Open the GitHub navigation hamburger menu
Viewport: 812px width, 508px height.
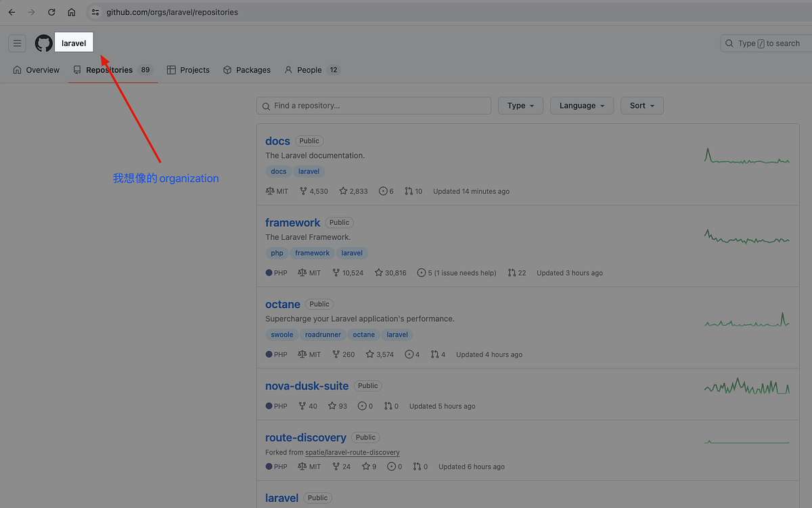tap(17, 43)
